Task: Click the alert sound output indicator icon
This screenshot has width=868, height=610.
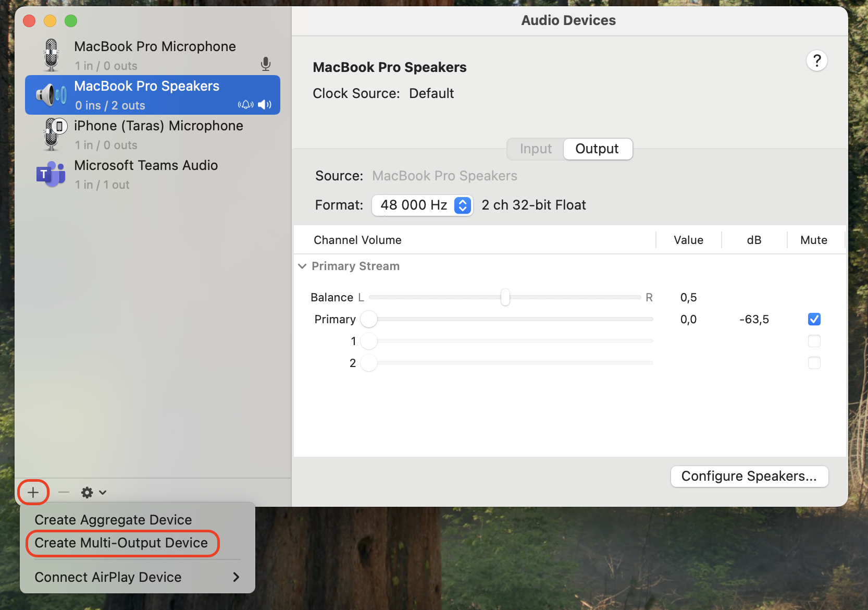Action: click(x=246, y=105)
